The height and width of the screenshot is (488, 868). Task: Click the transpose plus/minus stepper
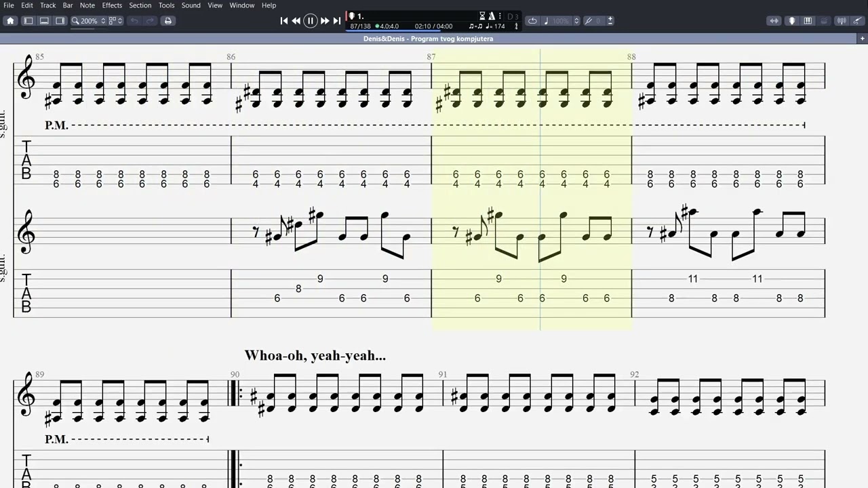(610, 21)
